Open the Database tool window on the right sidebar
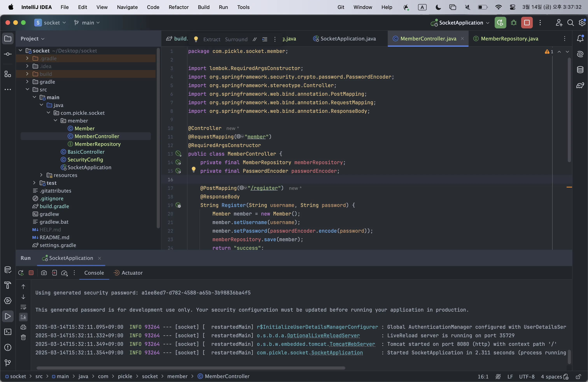Screen dimensions: 588x382 coord(580,70)
